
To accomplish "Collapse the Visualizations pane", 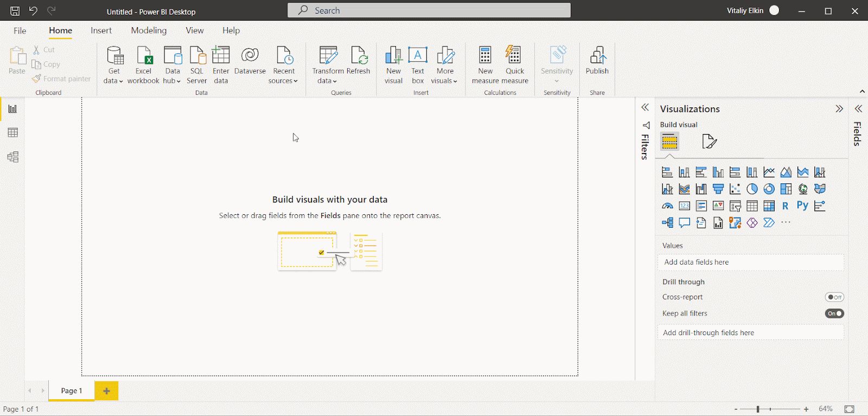I will click(839, 109).
